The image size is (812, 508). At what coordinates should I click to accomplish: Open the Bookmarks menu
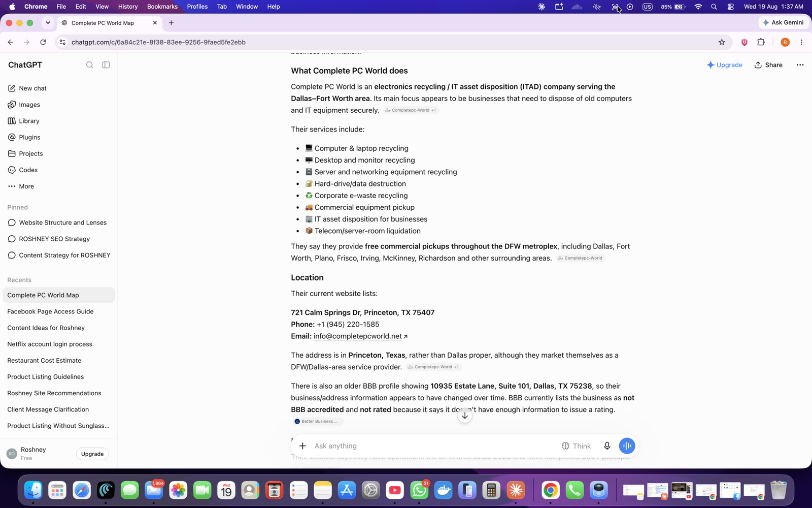162,7
